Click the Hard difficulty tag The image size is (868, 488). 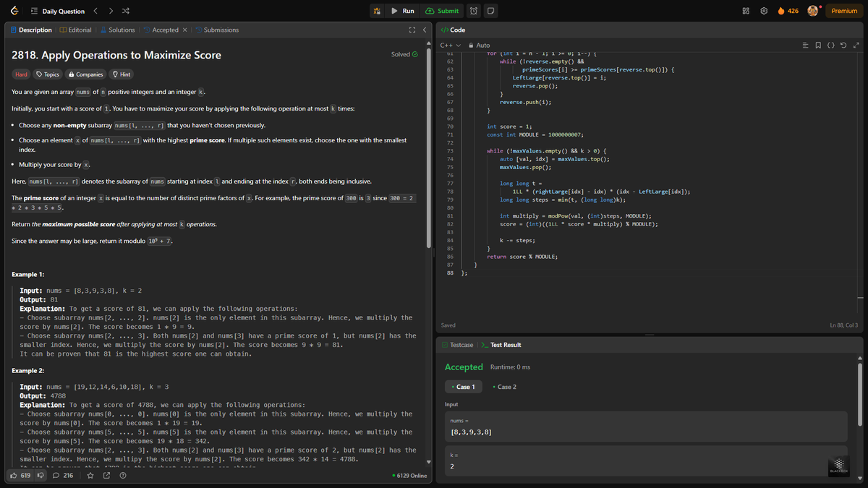pos(22,74)
